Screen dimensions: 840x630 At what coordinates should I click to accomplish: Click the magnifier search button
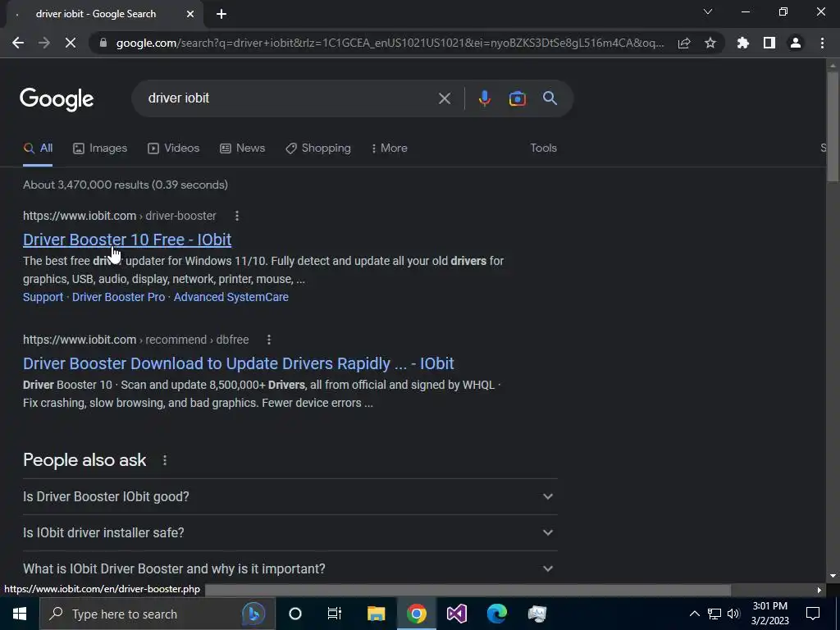click(550, 98)
